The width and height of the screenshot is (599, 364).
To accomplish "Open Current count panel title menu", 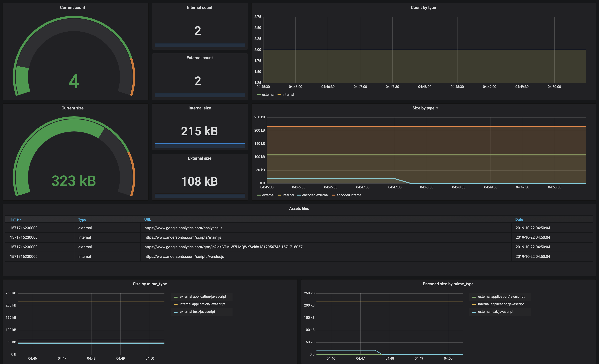I will (x=72, y=8).
